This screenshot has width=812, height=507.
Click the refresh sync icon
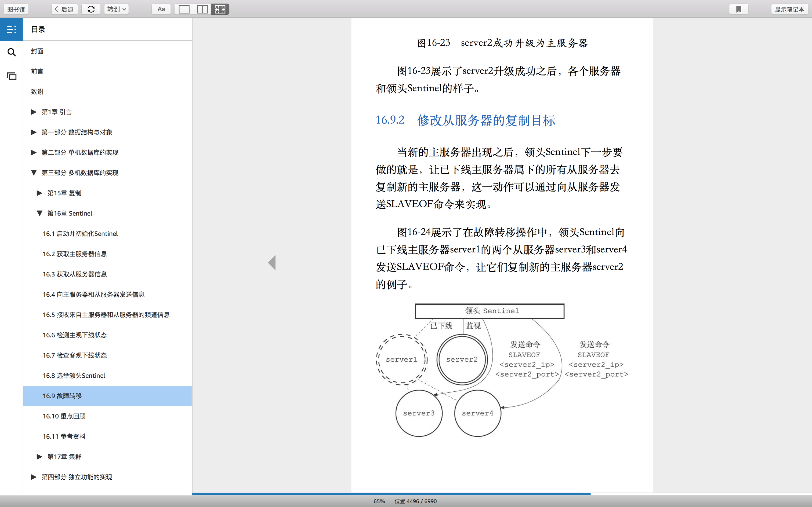(91, 9)
